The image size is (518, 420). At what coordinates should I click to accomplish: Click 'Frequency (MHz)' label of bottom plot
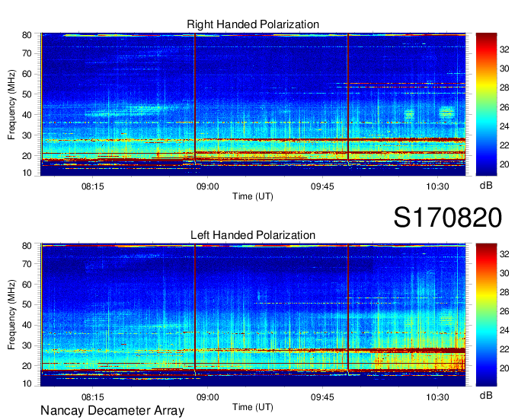coord(11,315)
